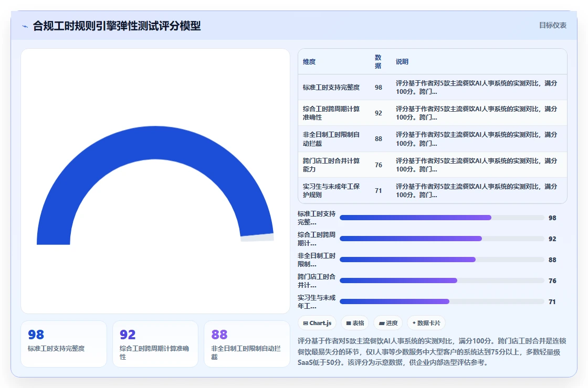Click the 98 data card 标准工时支持完整度
The image size is (588, 388).
tap(64, 344)
